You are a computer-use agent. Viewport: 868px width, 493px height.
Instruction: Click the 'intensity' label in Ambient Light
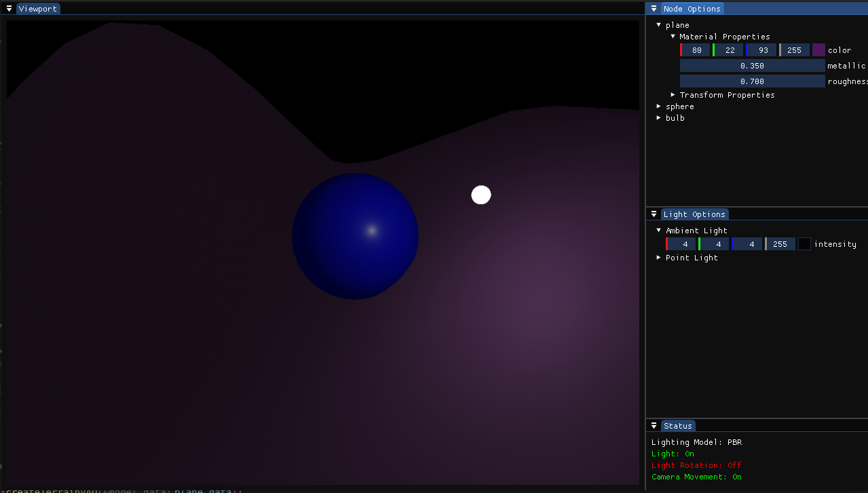click(835, 244)
